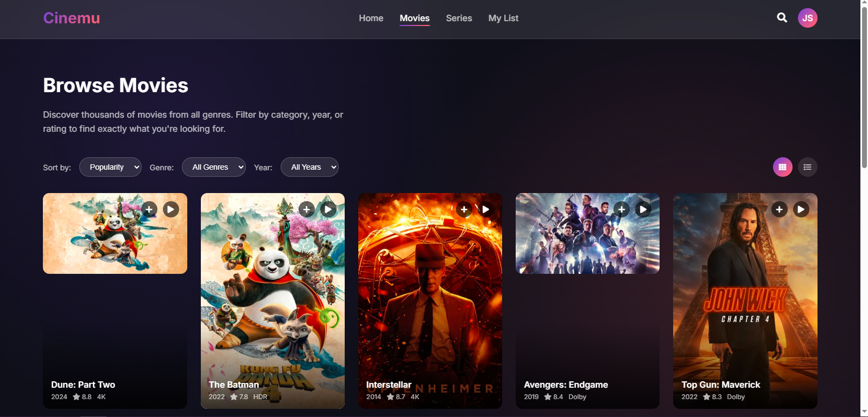The image size is (868, 417).
Task: Click the page vertical scrollbar thumb
Action: [x=864, y=87]
